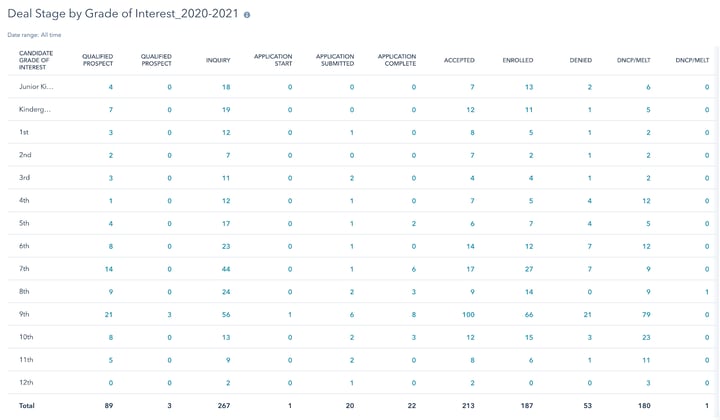Select the 'Kinderg...' row label
This screenshot has height=420, width=720.
35,109
